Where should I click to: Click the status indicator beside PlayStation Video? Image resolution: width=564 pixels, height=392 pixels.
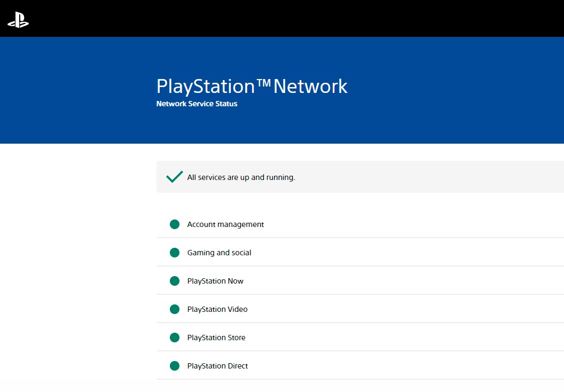[174, 309]
